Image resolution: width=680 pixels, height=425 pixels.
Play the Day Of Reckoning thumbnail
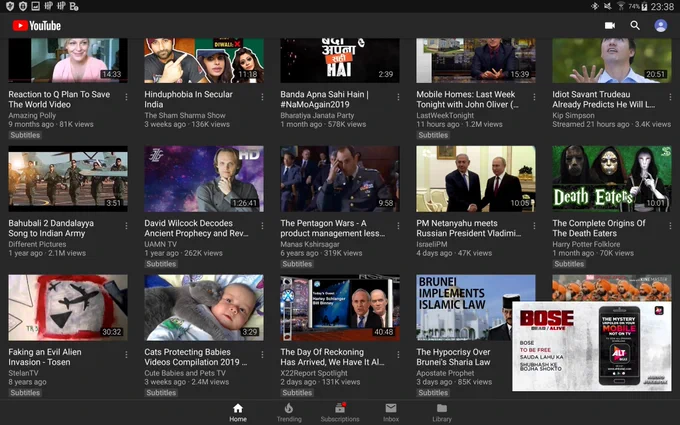point(340,307)
